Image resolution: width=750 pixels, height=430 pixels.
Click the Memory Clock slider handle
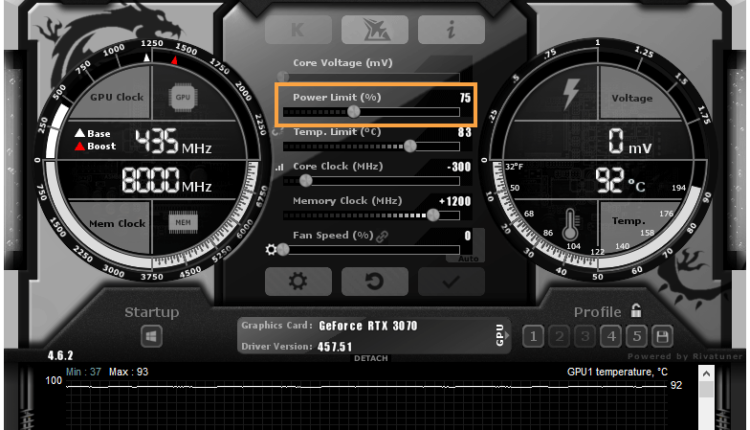click(434, 214)
